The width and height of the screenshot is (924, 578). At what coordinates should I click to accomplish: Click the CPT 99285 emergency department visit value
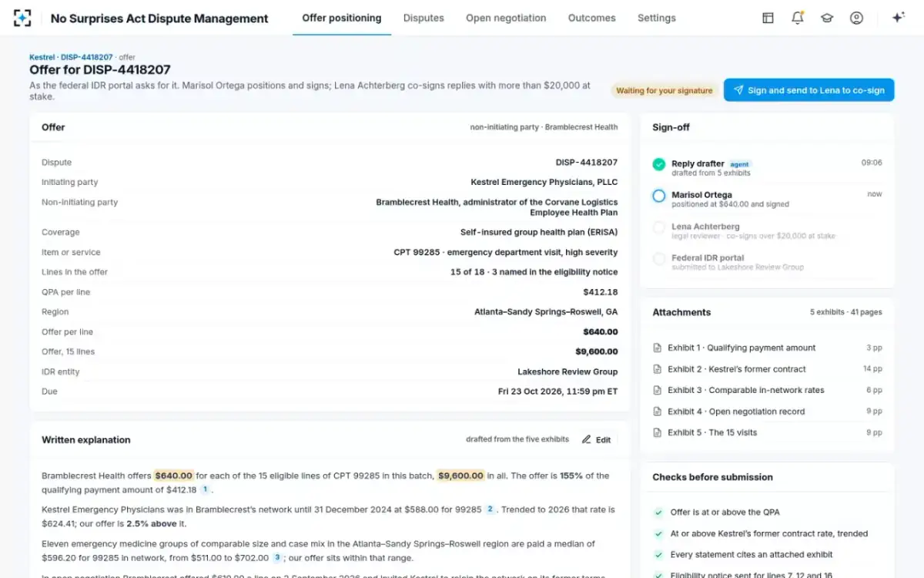[506, 252]
